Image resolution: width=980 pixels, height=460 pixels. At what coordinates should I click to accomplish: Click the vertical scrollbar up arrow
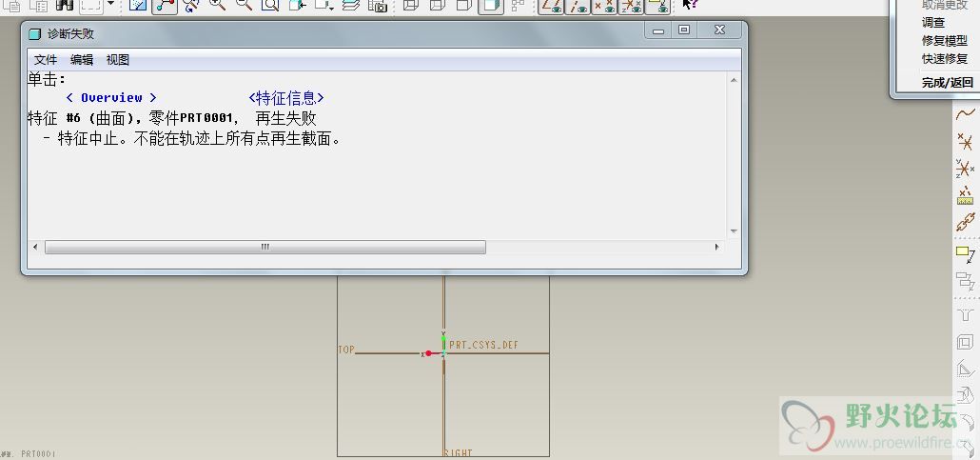point(734,80)
